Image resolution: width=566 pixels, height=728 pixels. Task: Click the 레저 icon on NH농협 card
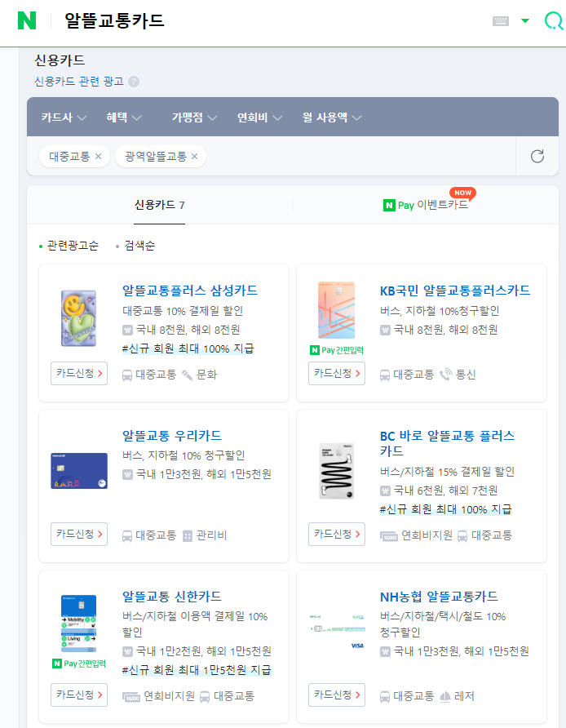click(445, 696)
